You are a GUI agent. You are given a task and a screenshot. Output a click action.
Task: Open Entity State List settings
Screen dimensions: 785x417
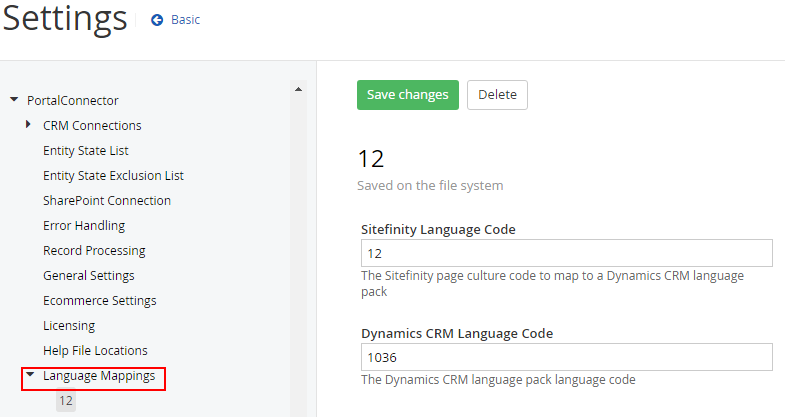[x=86, y=151]
